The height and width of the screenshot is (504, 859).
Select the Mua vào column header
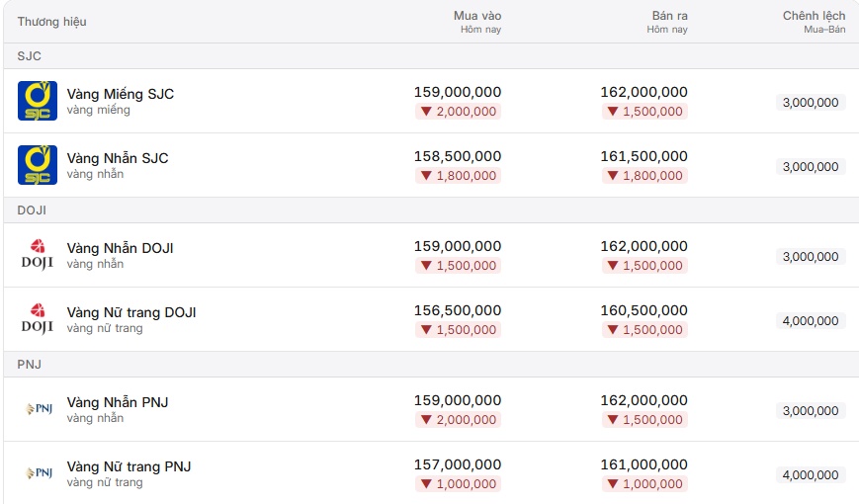[477, 22]
